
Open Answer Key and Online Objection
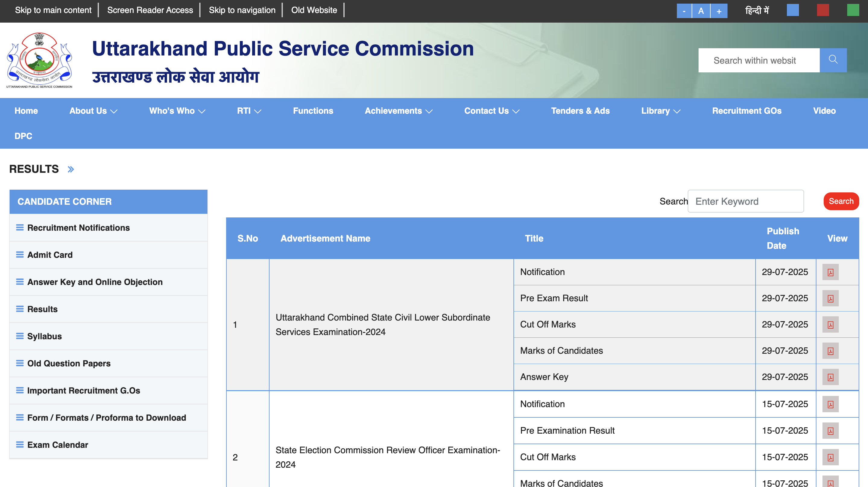coord(95,282)
